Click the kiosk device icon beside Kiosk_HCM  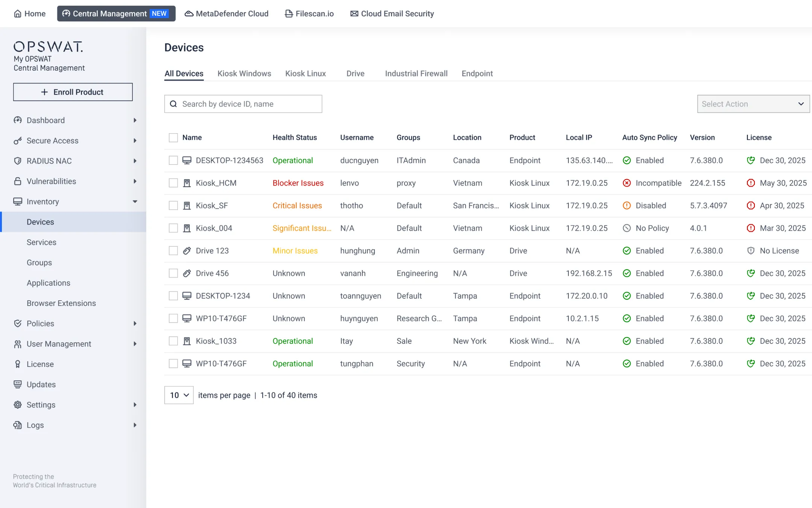click(187, 183)
